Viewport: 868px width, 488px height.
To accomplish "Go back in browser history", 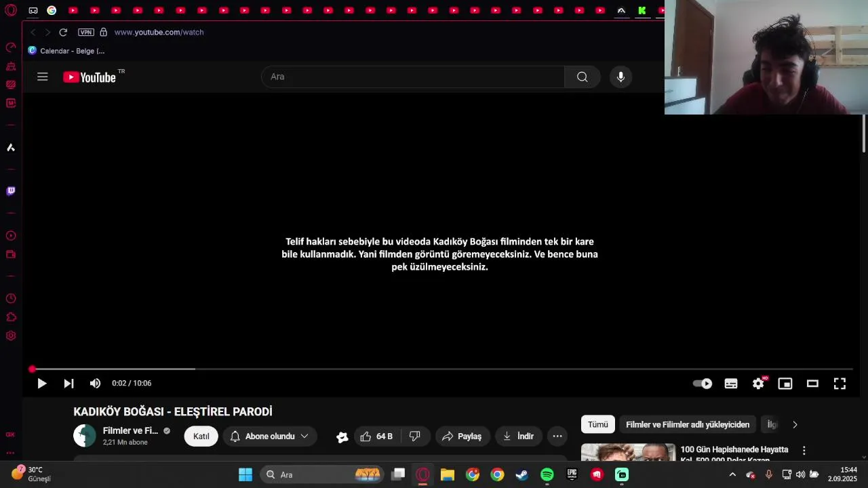I will click(x=33, y=33).
